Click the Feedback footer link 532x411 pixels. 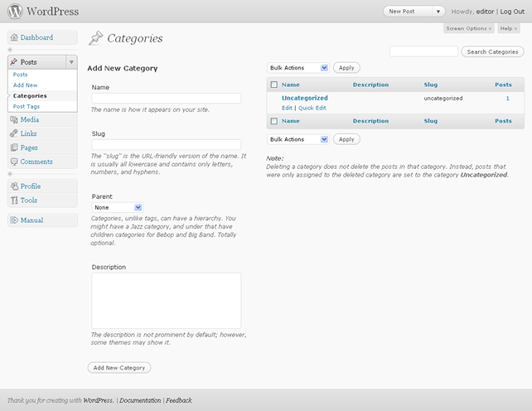click(x=179, y=400)
